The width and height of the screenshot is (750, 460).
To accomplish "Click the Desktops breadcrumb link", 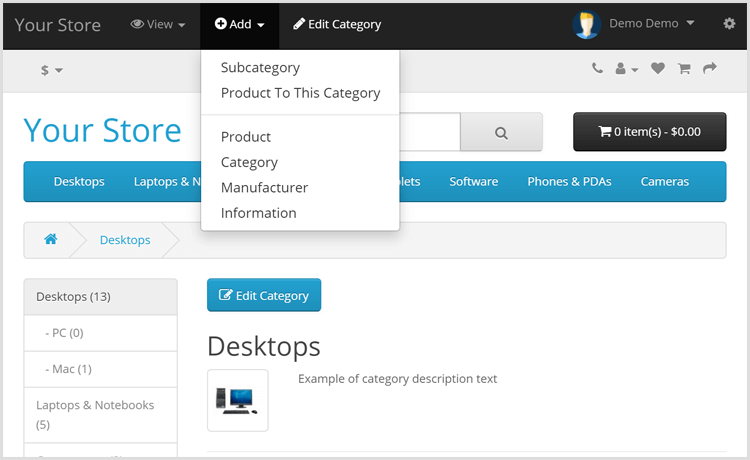I will [x=125, y=240].
